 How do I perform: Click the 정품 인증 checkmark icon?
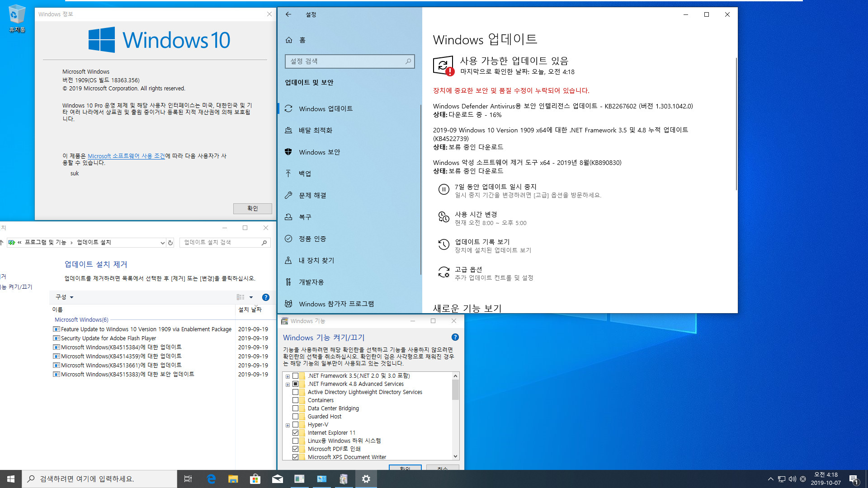click(288, 239)
